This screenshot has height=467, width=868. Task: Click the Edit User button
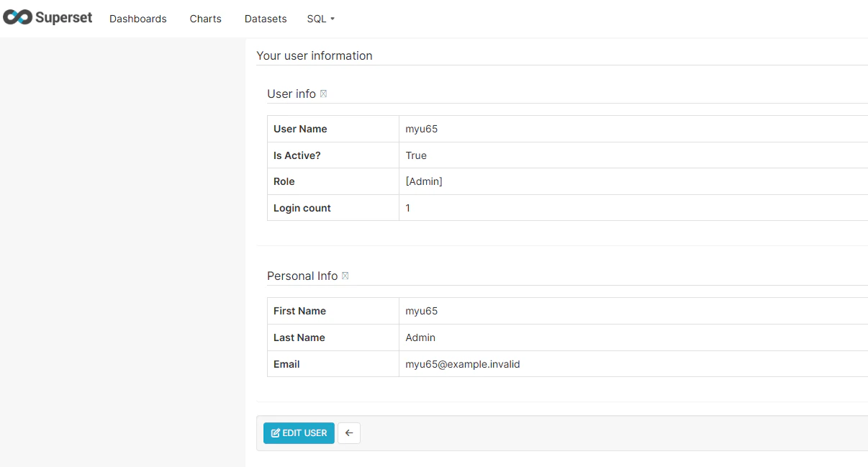pos(299,433)
